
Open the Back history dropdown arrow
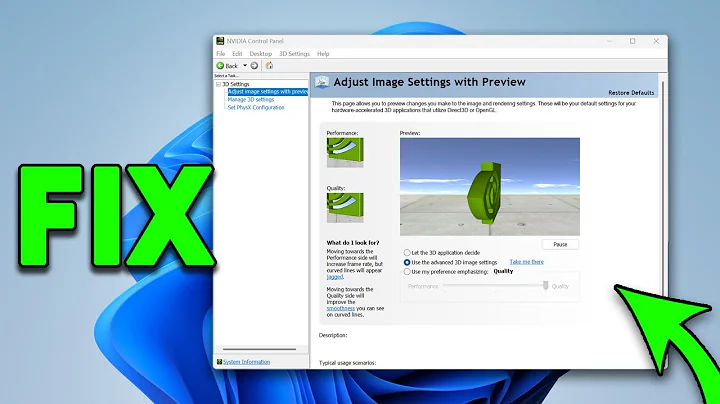coord(245,66)
